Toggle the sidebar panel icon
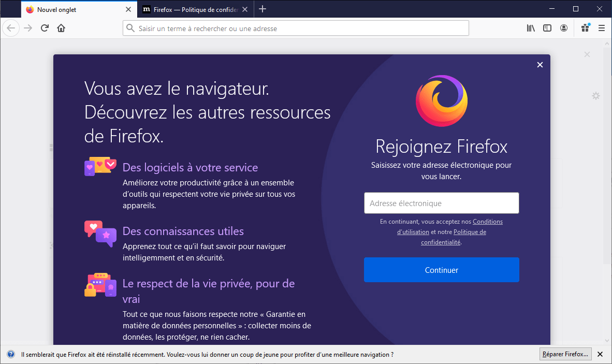The height and width of the screenshot is (364, 612). pyautogui.click(x=547, y=28)
